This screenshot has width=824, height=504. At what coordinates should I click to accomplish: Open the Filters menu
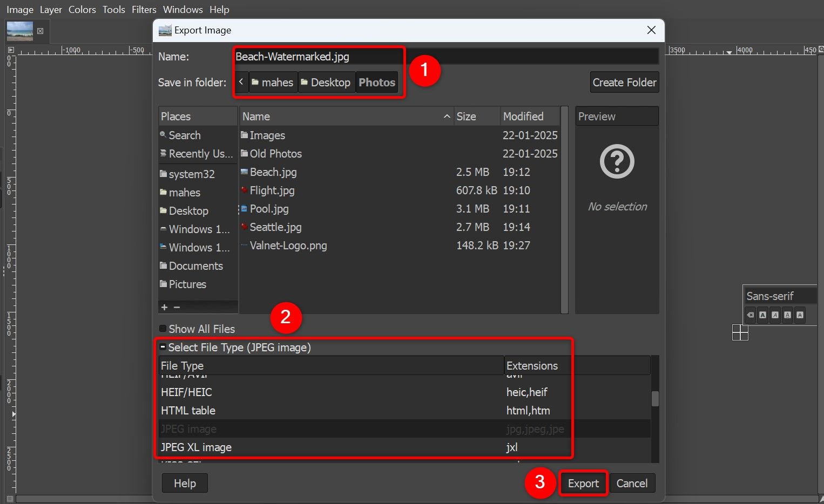[144, 9]
